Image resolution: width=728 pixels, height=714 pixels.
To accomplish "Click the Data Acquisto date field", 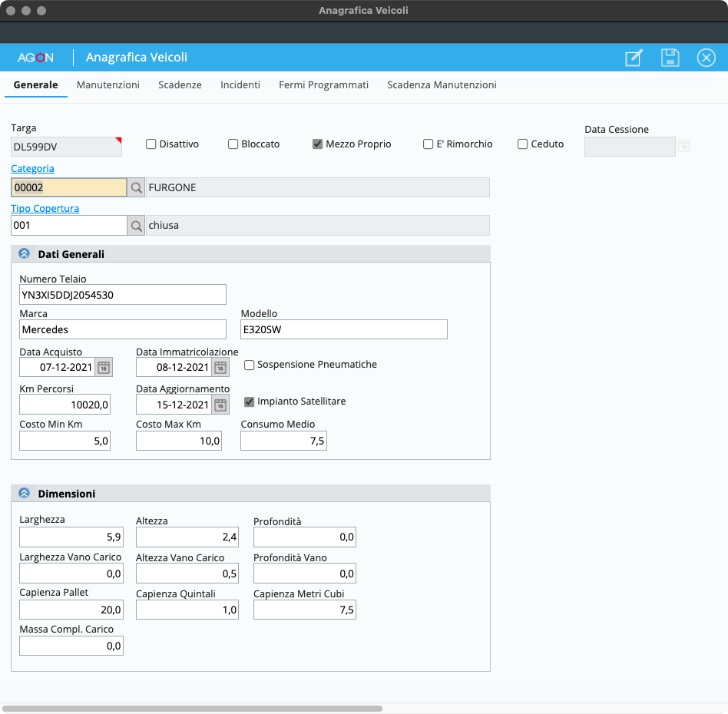I will pos(57,367).
